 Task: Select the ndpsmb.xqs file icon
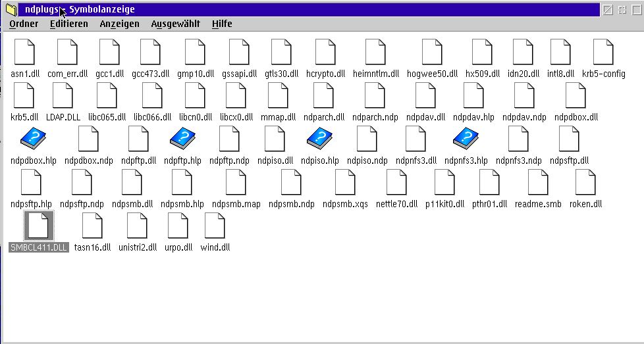click(345, 182)
